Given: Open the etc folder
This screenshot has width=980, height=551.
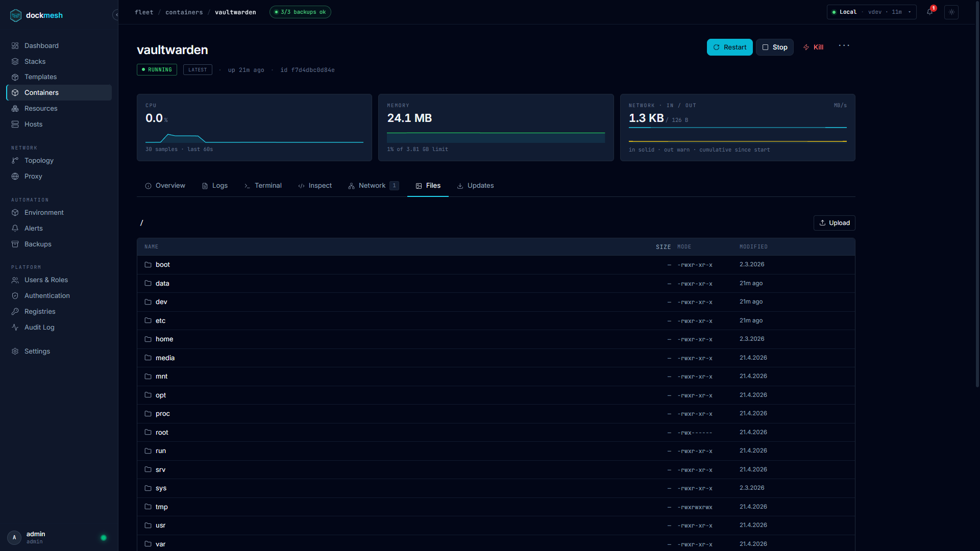Looking at the screenshot, I should point(496,320).
